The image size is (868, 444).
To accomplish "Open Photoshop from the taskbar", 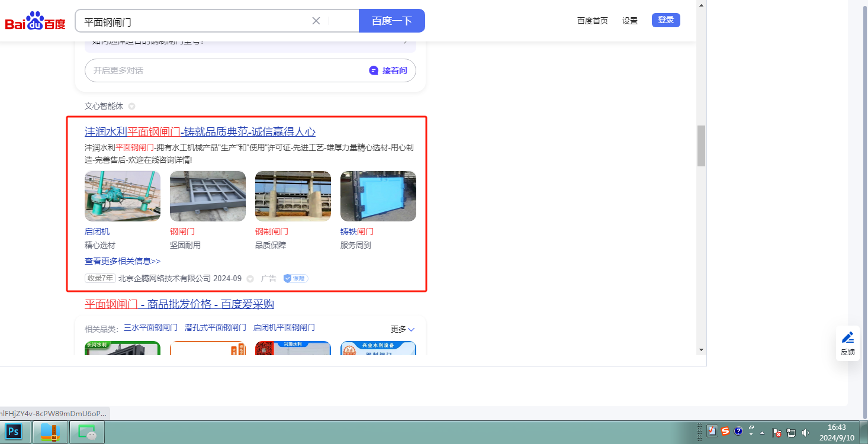I will coord(14,432).
